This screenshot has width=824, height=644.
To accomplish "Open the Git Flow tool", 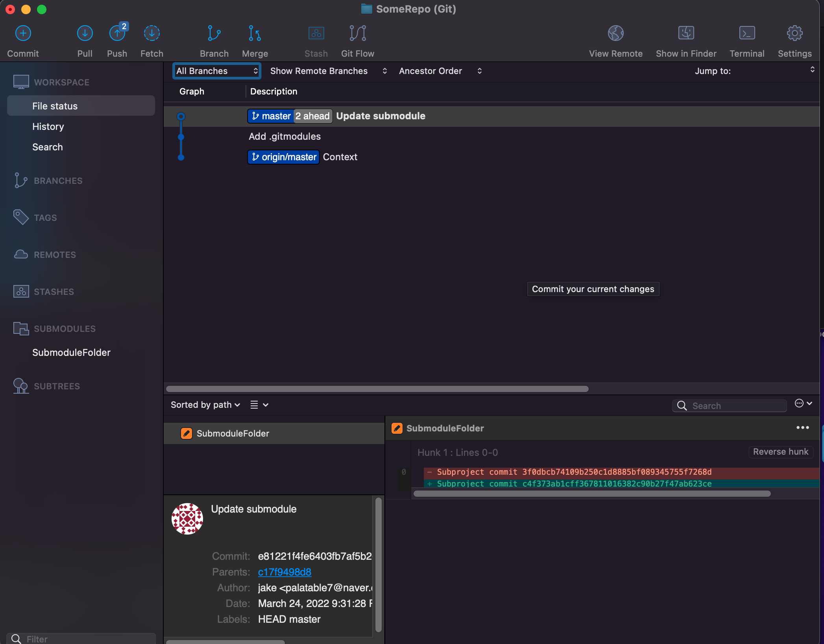I will pos(357,33).
